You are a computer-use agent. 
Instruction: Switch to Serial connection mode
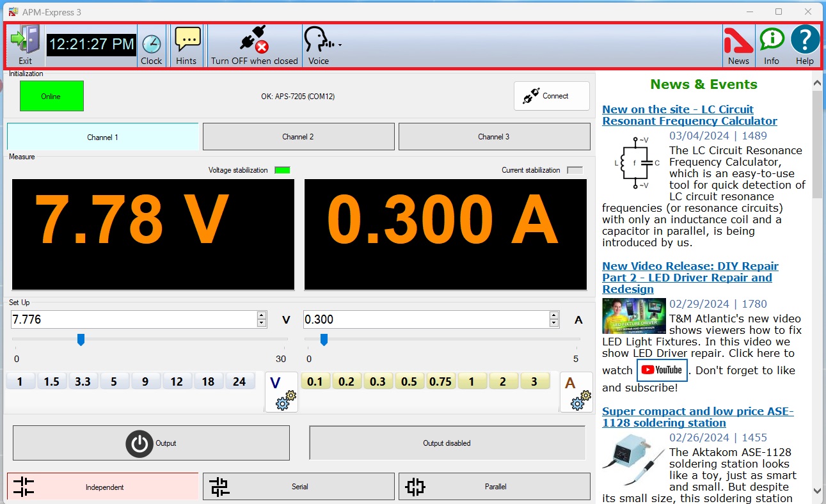298,487
